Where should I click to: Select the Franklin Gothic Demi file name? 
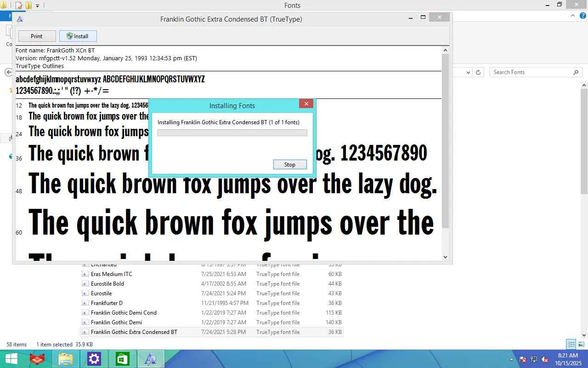(117, 322)
